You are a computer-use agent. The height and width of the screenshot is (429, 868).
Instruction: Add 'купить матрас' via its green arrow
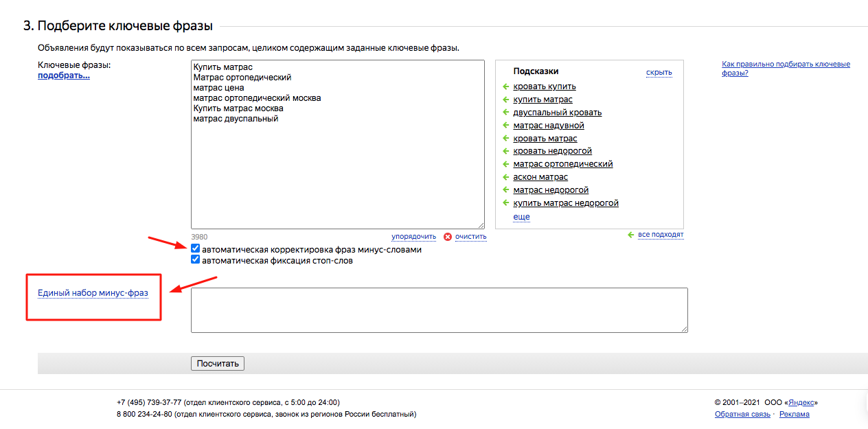pos(505,100)
